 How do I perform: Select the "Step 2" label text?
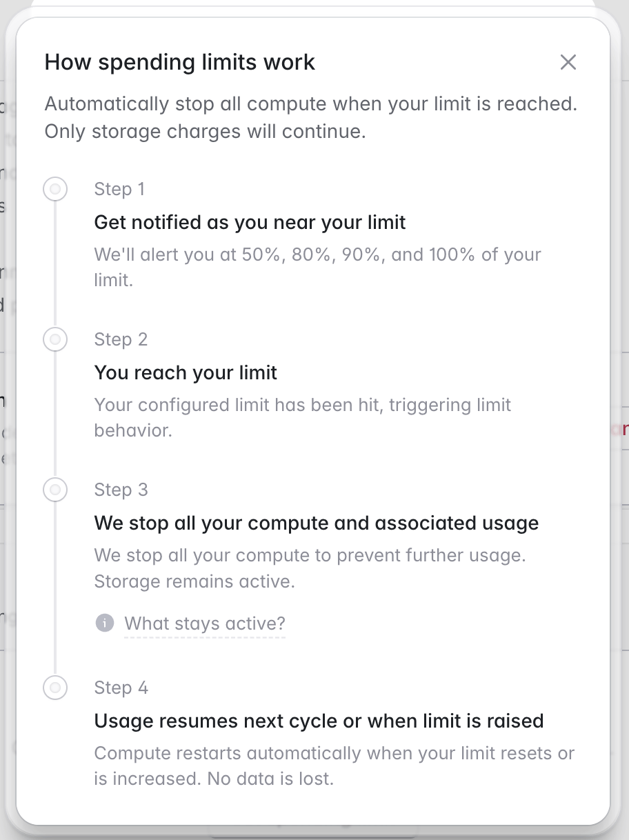pos(121,339)
